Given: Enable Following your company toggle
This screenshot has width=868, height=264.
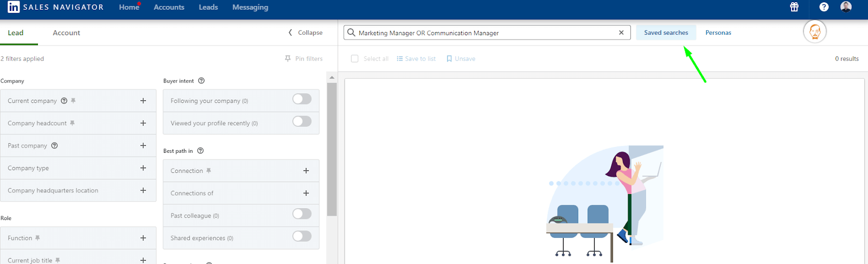Looking at the screenshot, I should pyautogui.click(x=302, y=99).
